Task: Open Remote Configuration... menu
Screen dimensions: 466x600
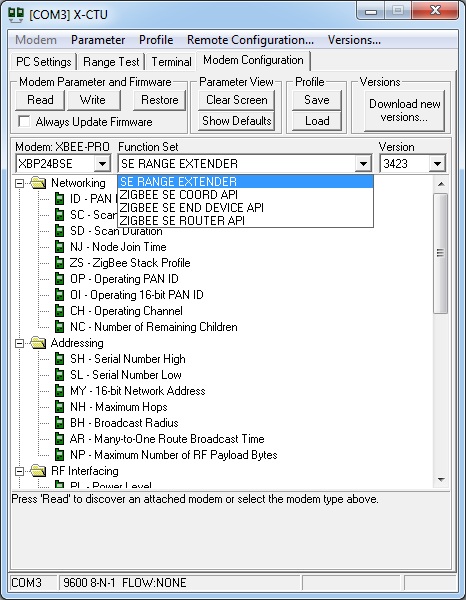Action: [250, 40]
